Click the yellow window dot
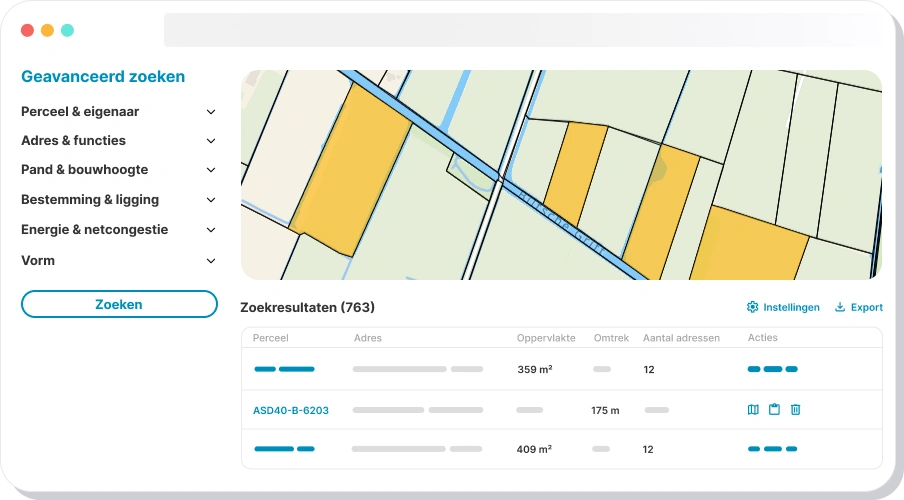This screenshot has height=500, width=904. point(47,30)
